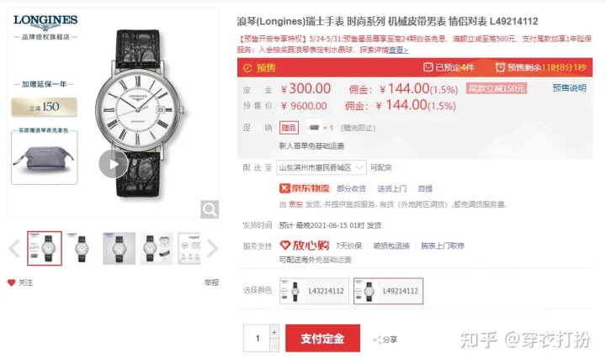Click the 放心购 heart icon
The image size is (606, 364).
click(x=284, y=245)
